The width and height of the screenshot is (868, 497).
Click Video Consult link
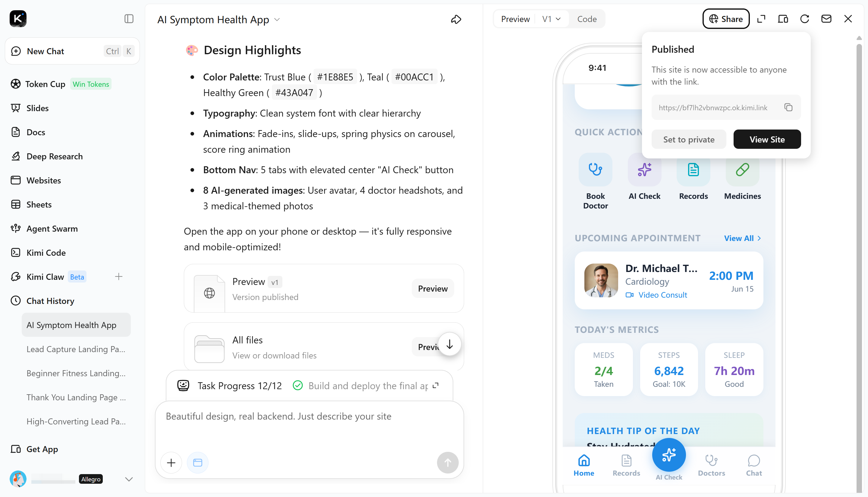click(x=656, y=295)
